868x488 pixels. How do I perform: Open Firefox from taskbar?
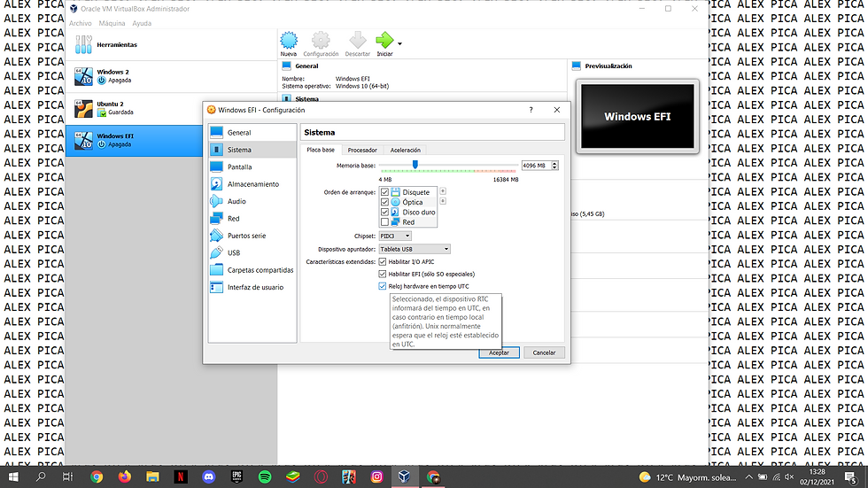pos(125,477)
